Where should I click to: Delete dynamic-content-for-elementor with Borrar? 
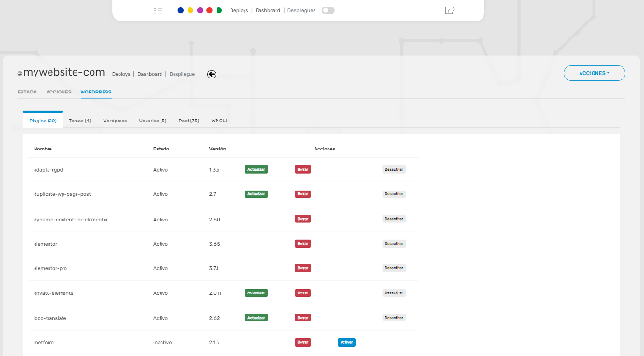coord(302,219)
